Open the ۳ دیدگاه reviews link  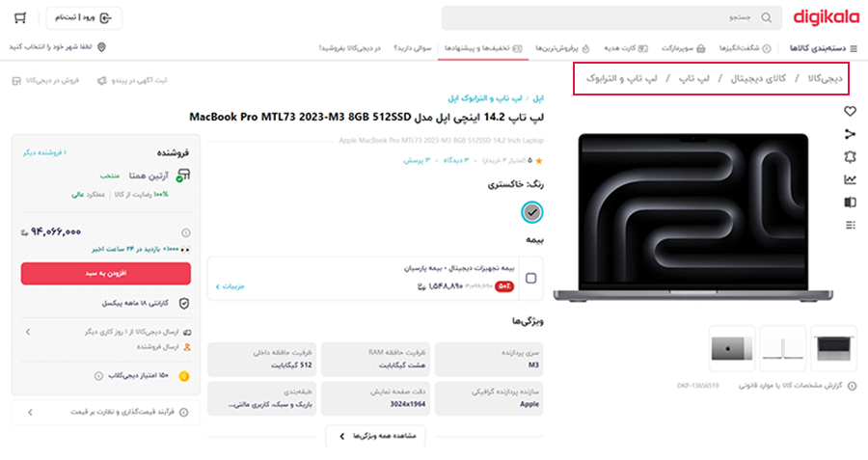(x=455, y=161)
